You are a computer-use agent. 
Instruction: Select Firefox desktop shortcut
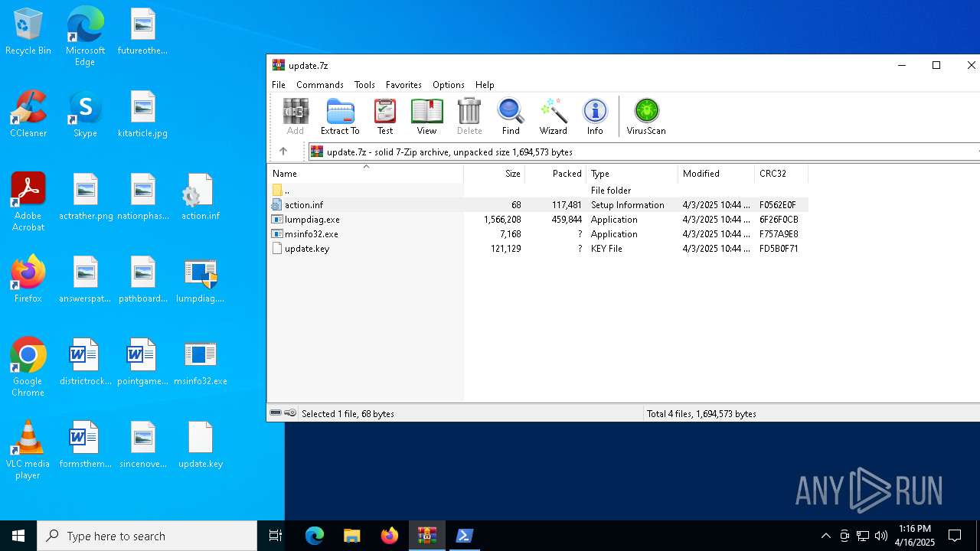[28, 279]
